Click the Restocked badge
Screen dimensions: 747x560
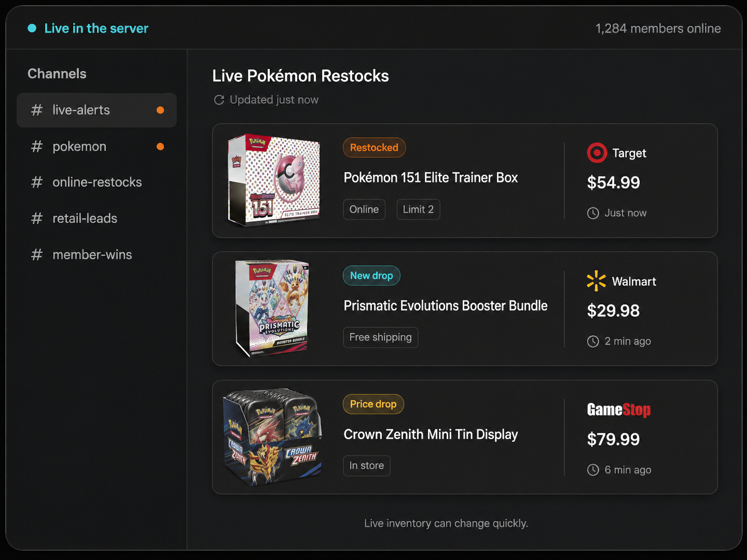click(x=374, y=147)
